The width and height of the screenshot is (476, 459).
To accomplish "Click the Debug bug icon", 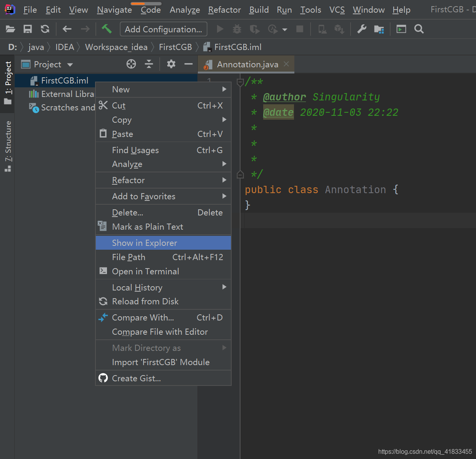I will pos(237,29).
